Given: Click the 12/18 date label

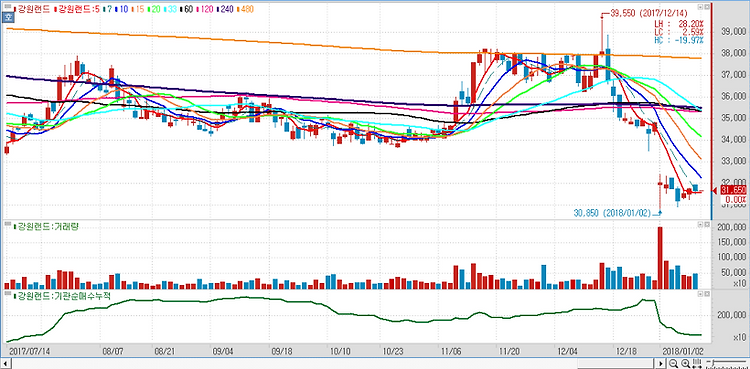Looking at the screenshot, I should click(x=626, y=351).
